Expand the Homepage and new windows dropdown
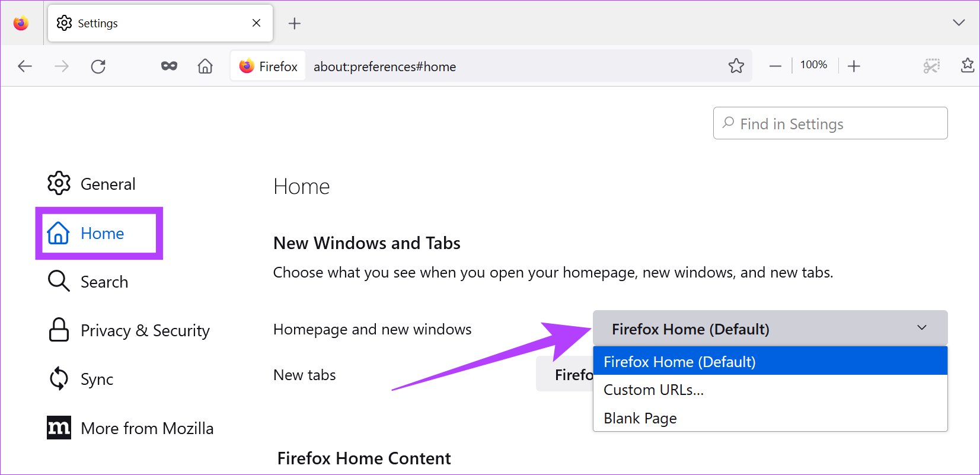The image size is (980, 475). pyautogui.click(x=770, y=329)
